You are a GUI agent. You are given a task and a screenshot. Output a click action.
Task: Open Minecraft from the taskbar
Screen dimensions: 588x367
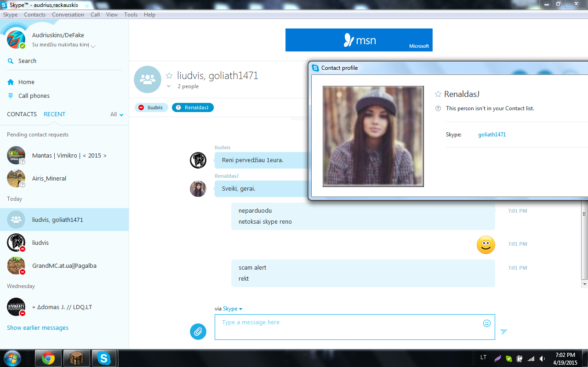click(x=76, y=358)
